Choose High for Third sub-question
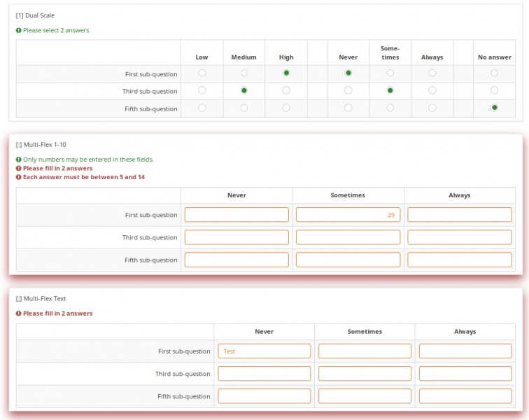The height and width of the screenshot is (420, 529). (286, 90)
